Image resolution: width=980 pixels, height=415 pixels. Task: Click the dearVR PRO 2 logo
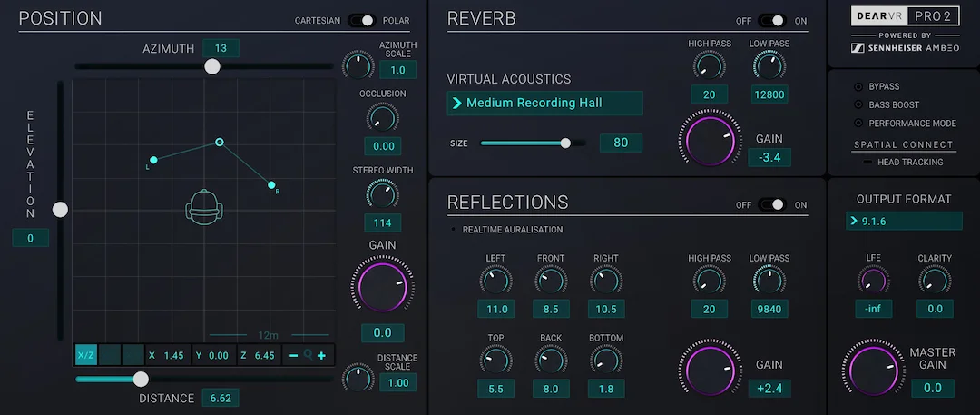click(x=905, y=15)
